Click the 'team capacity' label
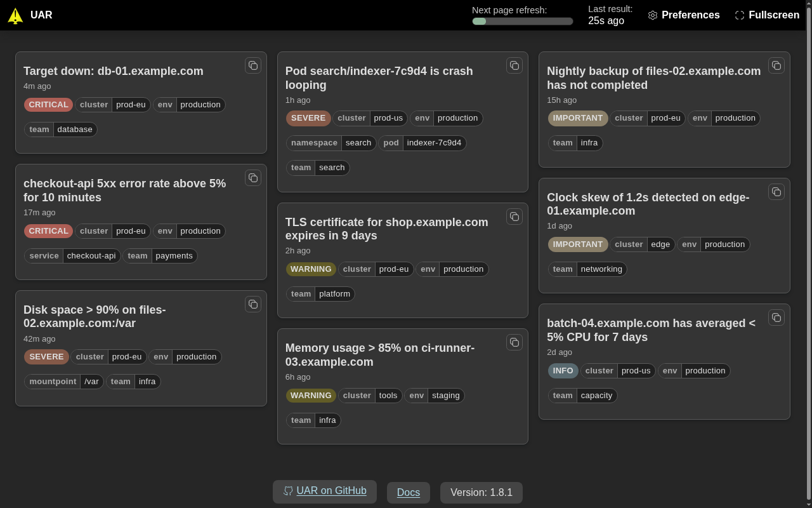The width and height of the screenshot is (812, 508). point(582,396)
